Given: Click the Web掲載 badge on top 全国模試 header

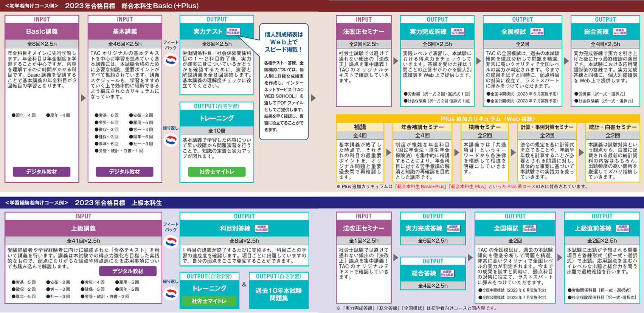Looking at the screenshot, I should tap(537, 32).
